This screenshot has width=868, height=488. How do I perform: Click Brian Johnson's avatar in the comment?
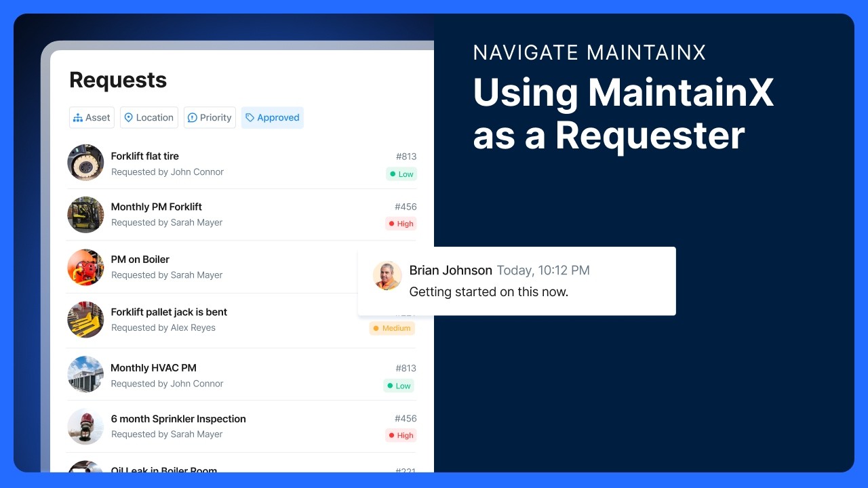click(387, 276)
